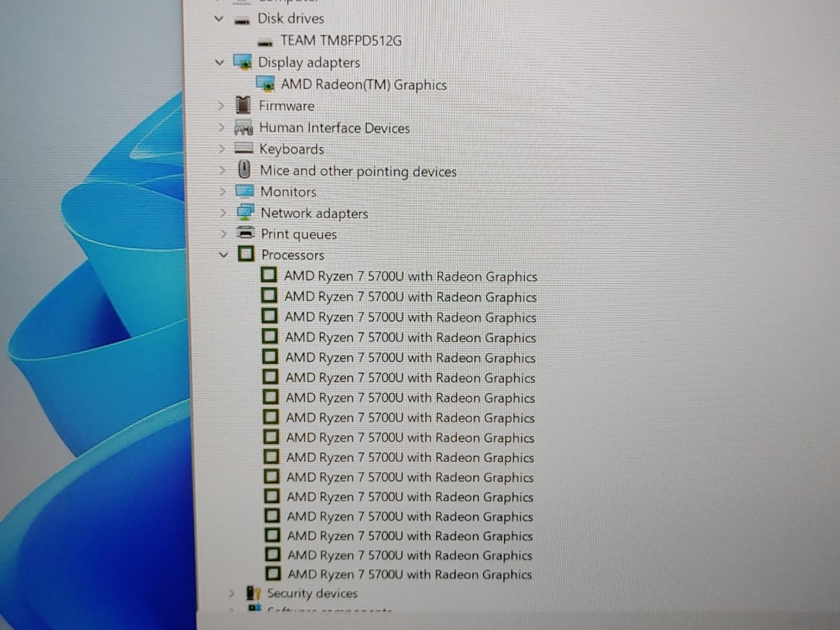The height and width of the screenshot is (630, 840).
Task: Expand the Print queues category
Action: [x=224, y=234]
